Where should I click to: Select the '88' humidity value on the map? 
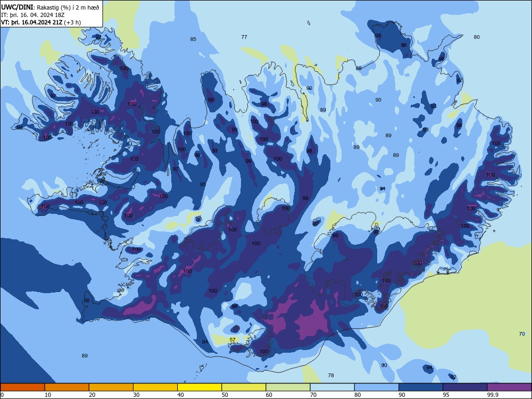point(359,68)
